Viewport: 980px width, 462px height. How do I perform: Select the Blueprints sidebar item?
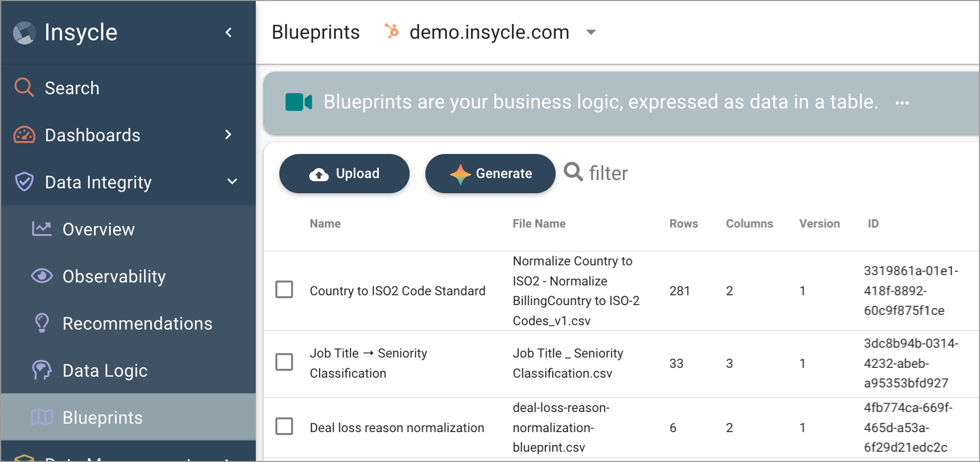(128, 417)
